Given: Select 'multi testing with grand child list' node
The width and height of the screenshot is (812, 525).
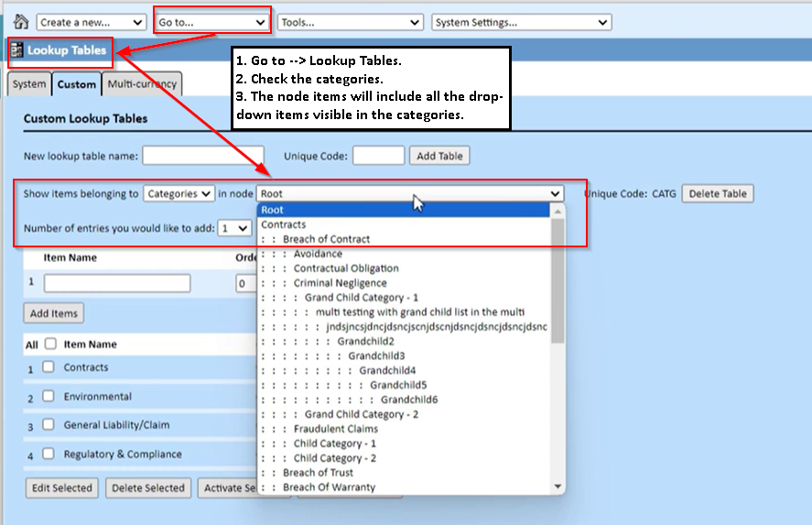Looking at the screenshot, I should tap(404, 312).
